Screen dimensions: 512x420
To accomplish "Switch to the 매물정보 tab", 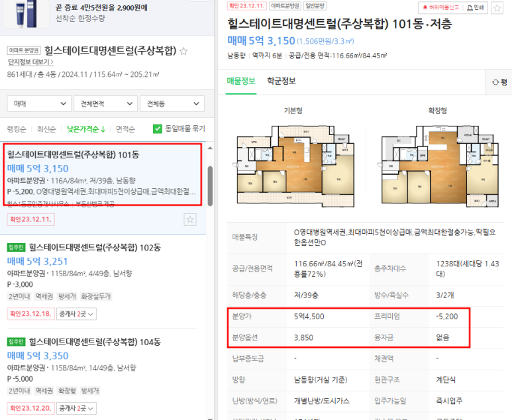I will tap(241, 81).
